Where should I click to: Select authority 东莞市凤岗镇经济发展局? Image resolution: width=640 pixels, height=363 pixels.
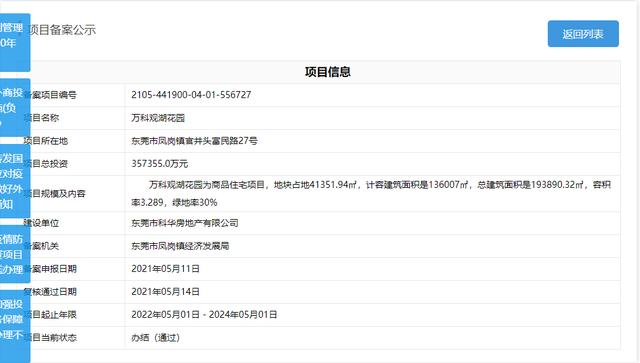[x=180, y=246]
